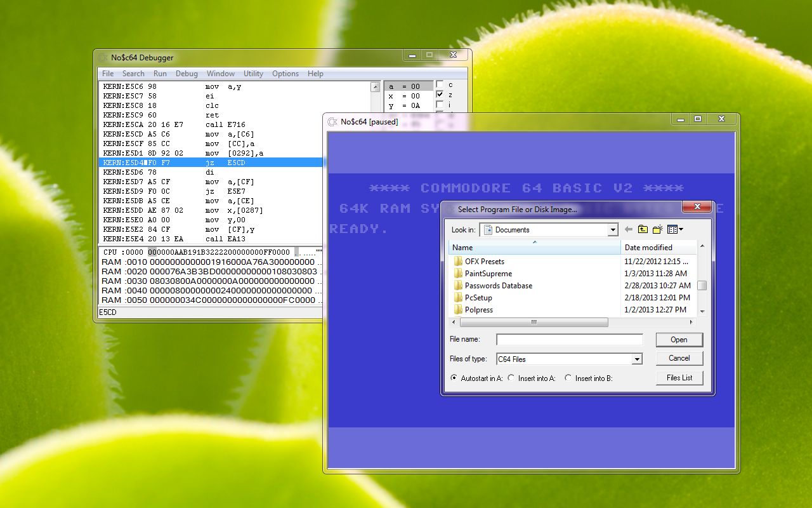
Task: Click the File name input field
Action: 569,340
